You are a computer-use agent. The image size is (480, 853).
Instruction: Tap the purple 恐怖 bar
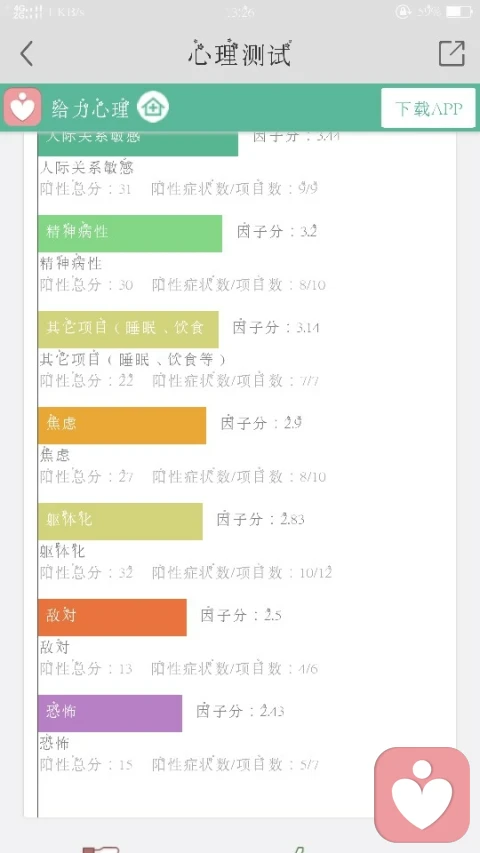[x=110, y=713]
